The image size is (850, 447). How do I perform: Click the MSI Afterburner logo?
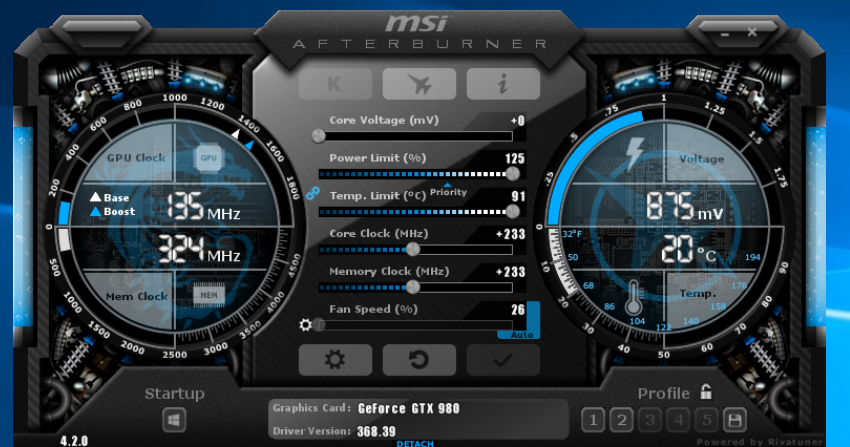click(x=420, y=34)
